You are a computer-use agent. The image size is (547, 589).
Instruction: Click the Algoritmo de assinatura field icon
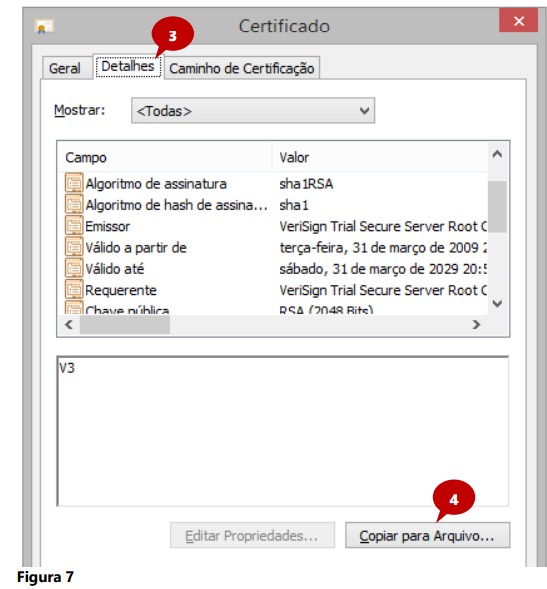[74, 183]
